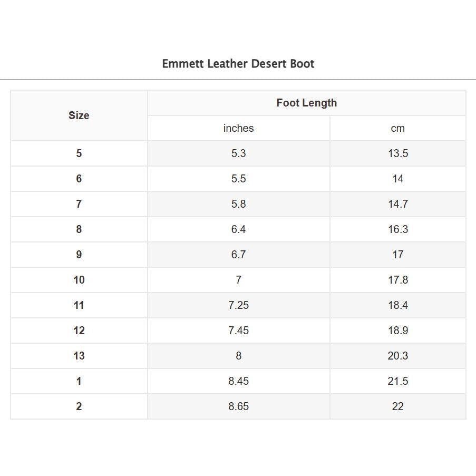Click the Emmett Leather Desert Boot title
The height and width of the screenshot is (476, 476).
pos(238,64)
